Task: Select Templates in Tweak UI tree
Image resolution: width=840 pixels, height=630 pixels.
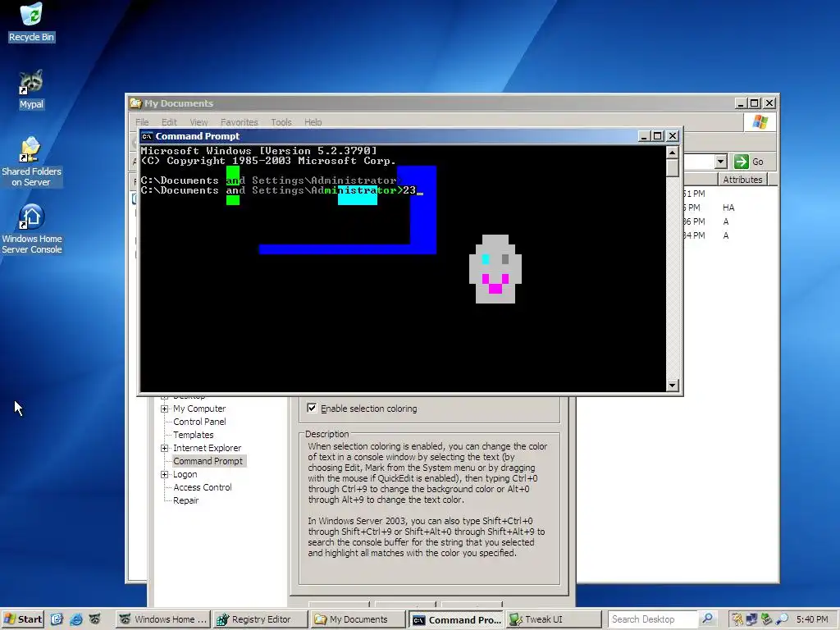Action: pyautogui.click(x=193, y=435)
